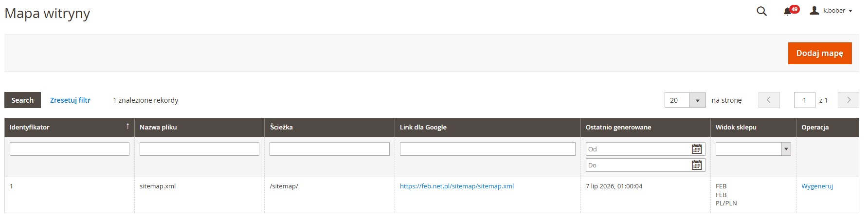The width and height of the screenshot is (868, 220).
Task: Go to next page arrow
Action: (x=849, y=100)
